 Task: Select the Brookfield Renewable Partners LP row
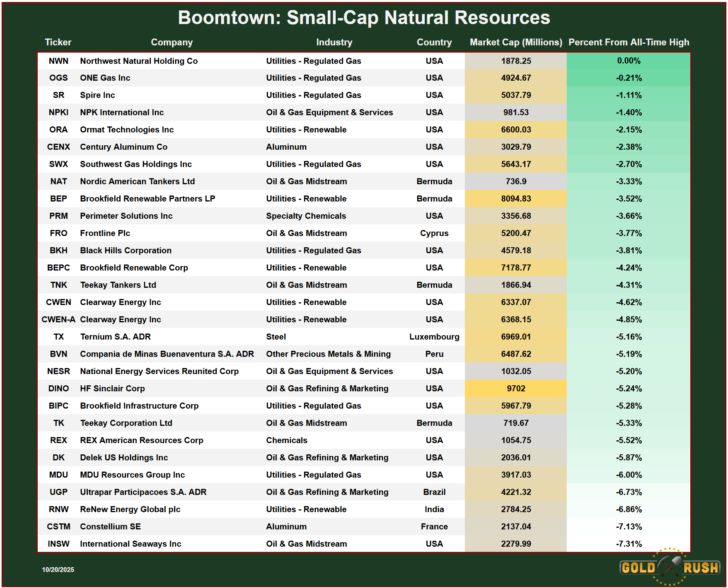coord(148,199)
